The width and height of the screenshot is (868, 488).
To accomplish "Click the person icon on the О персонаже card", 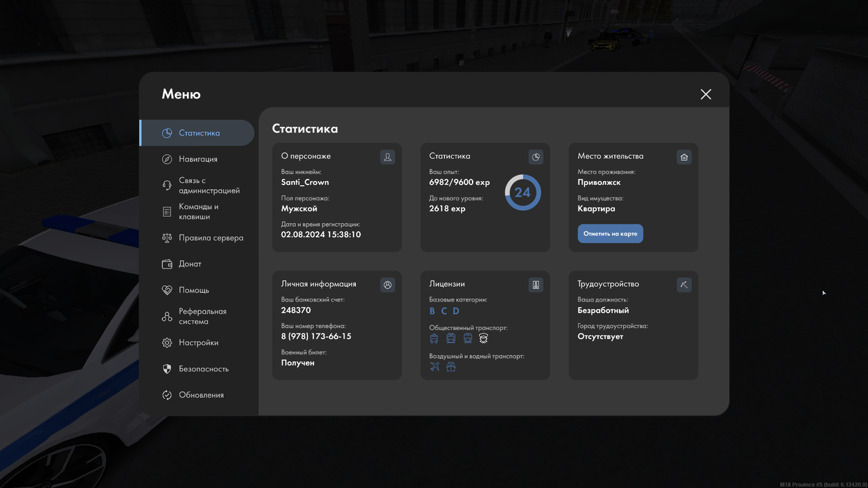I will (387, 157).
